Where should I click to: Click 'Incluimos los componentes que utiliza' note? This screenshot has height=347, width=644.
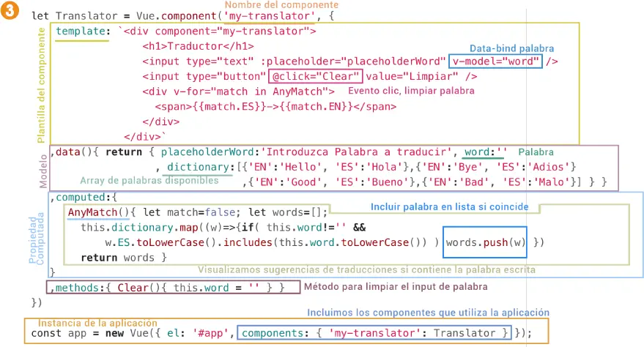428,313
